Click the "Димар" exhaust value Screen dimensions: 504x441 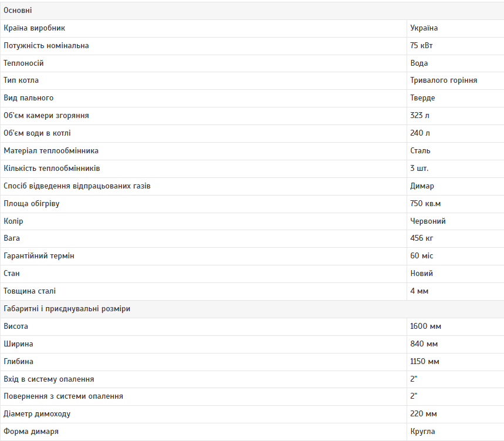422,186
